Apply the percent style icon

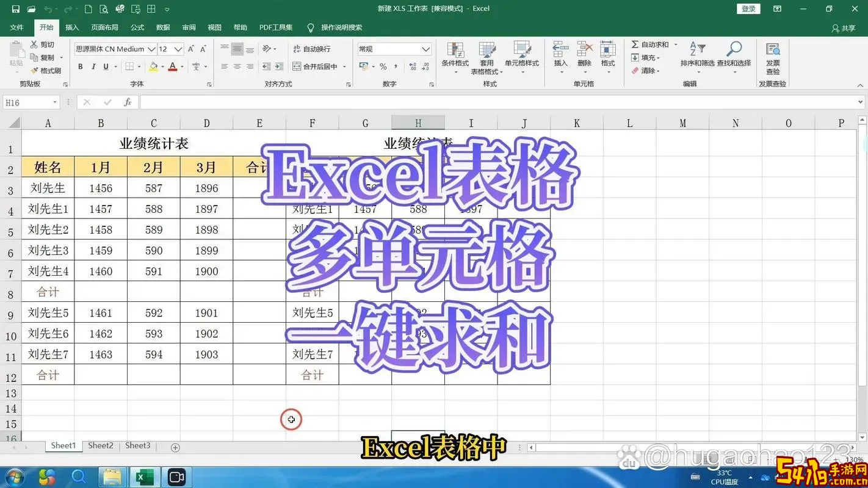[x=383, y=66]
